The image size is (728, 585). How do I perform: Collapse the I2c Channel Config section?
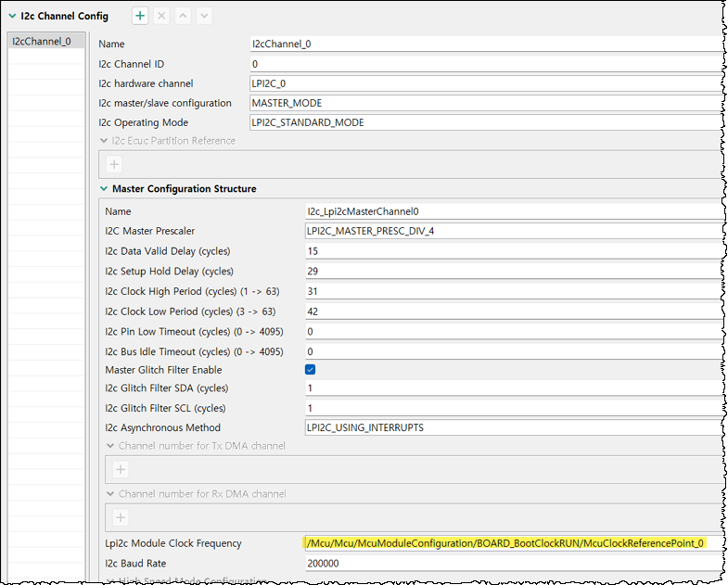[x=13, y=16]
